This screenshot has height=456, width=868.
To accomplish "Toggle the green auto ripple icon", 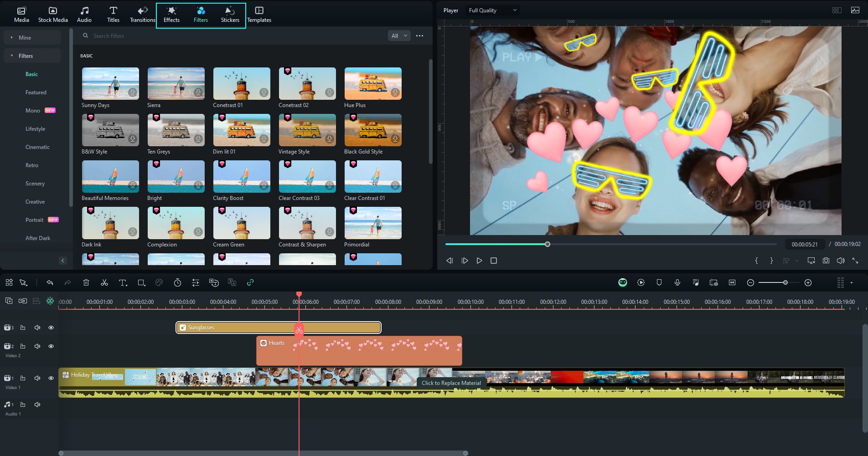I will [x=50, y=301].
